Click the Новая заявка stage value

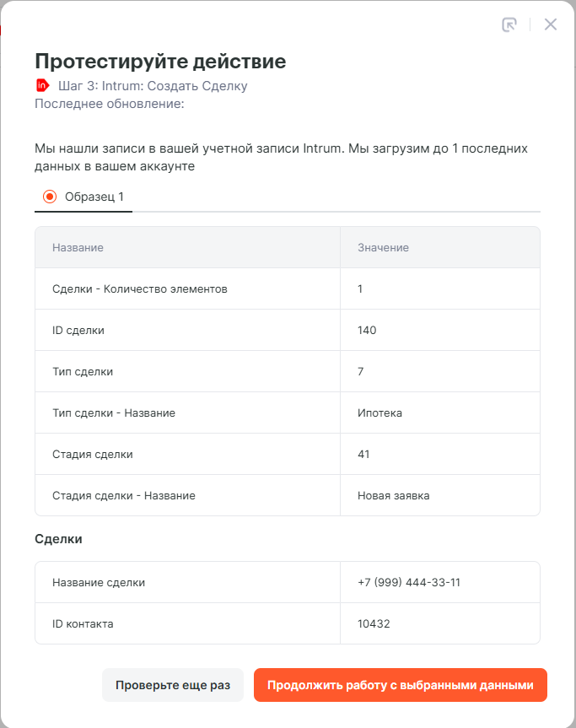pos(393,495)
